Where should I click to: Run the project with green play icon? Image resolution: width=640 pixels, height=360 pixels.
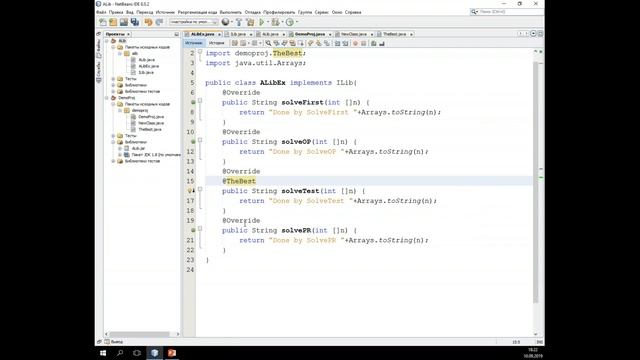tap(262, 22)
